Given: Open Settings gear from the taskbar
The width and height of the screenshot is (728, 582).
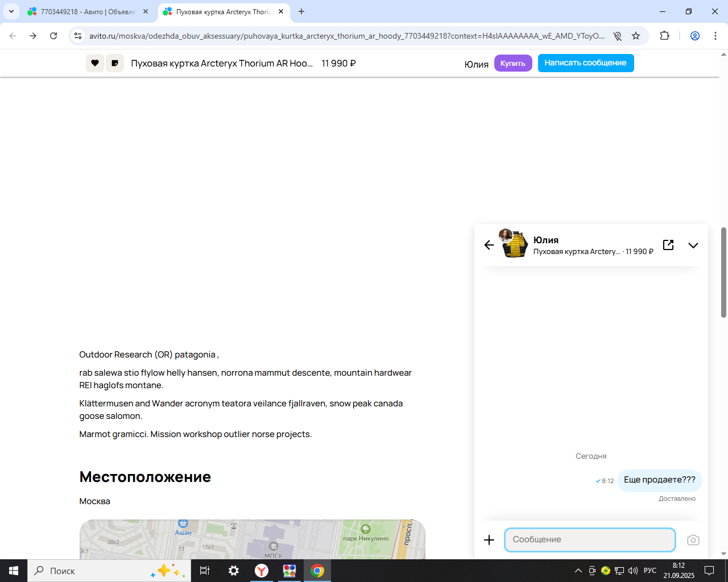Looking at the screenshot, I should click(233, 571).
